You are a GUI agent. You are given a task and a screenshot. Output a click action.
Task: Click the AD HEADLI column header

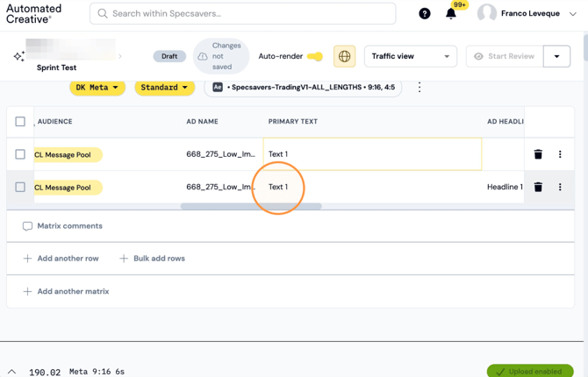click(506, 121)
